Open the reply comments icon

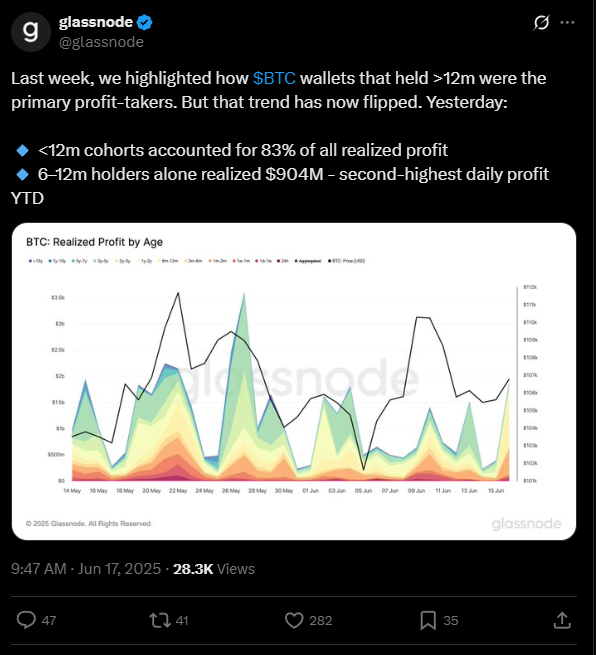point(26,620)
